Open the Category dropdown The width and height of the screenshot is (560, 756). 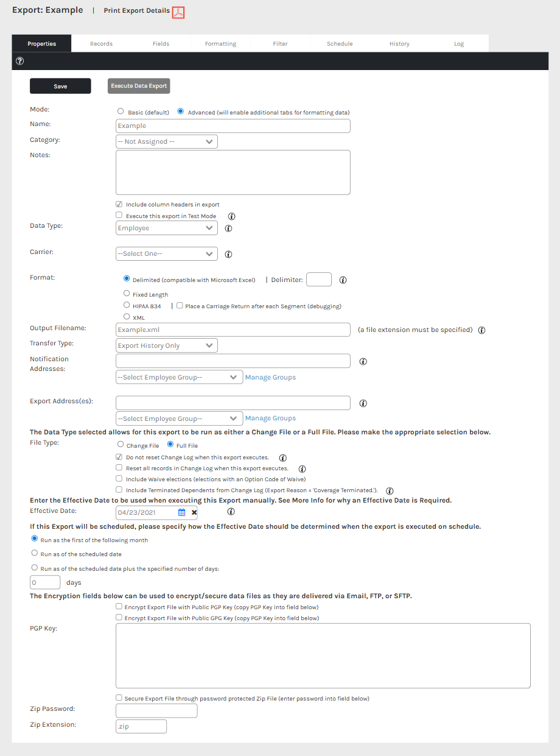(x=166, y=142)
